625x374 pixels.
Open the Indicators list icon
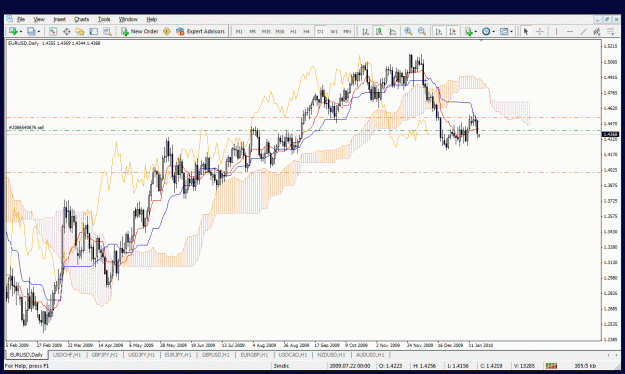[x=469, y=31]
